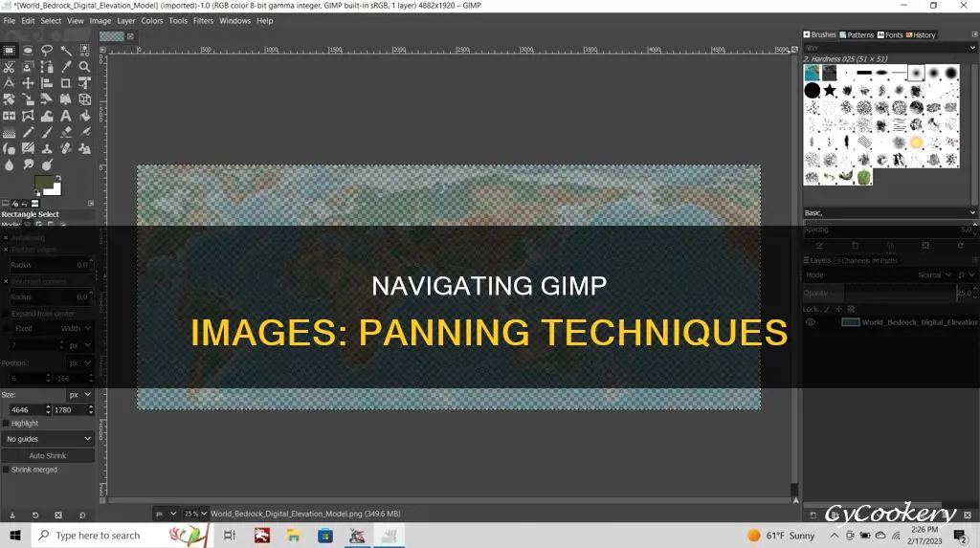Close the open image tab
This screenshot has width=980, height=548.
click(130, 36)
